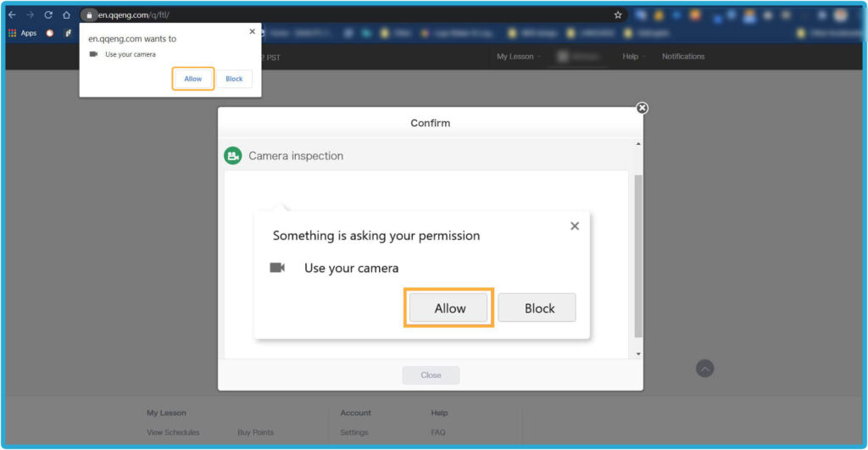The image size is (868, 450).
Task: Bookmark this page with the star icon
Action: click(x=618, y=15)
